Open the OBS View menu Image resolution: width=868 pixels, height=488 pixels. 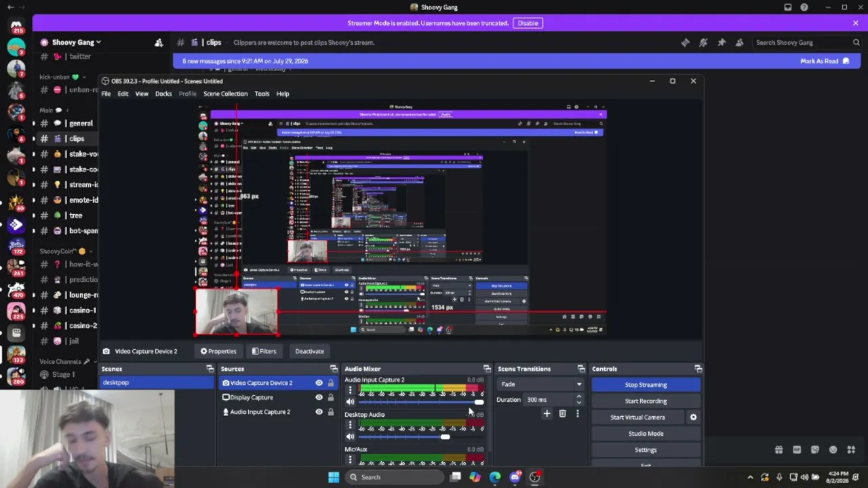pyautogui.click(x=142, y=94)
